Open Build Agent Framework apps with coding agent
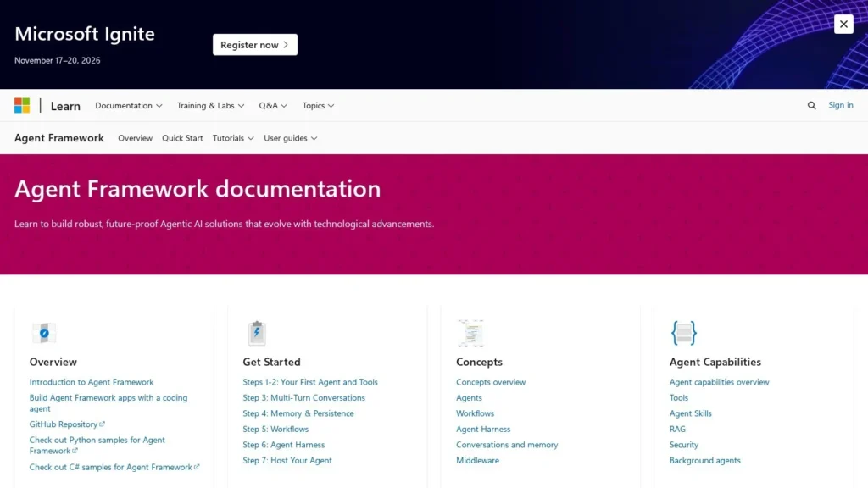 [108, 402]
